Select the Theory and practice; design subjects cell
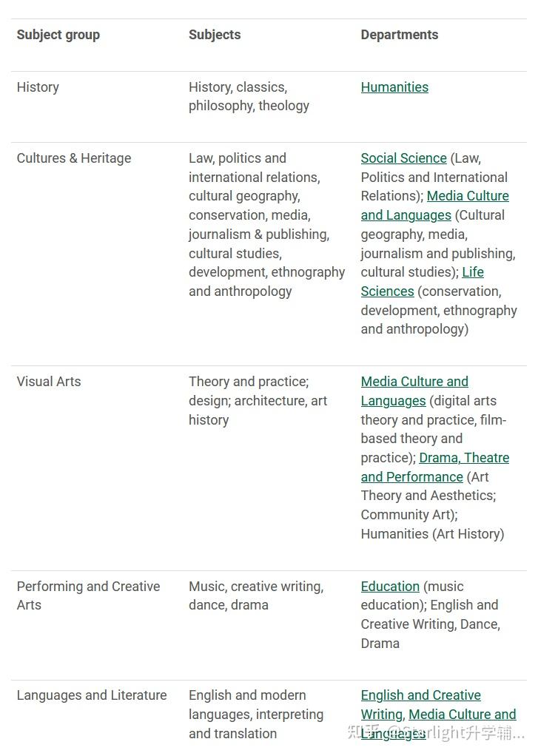 click(x=258, y=400)
